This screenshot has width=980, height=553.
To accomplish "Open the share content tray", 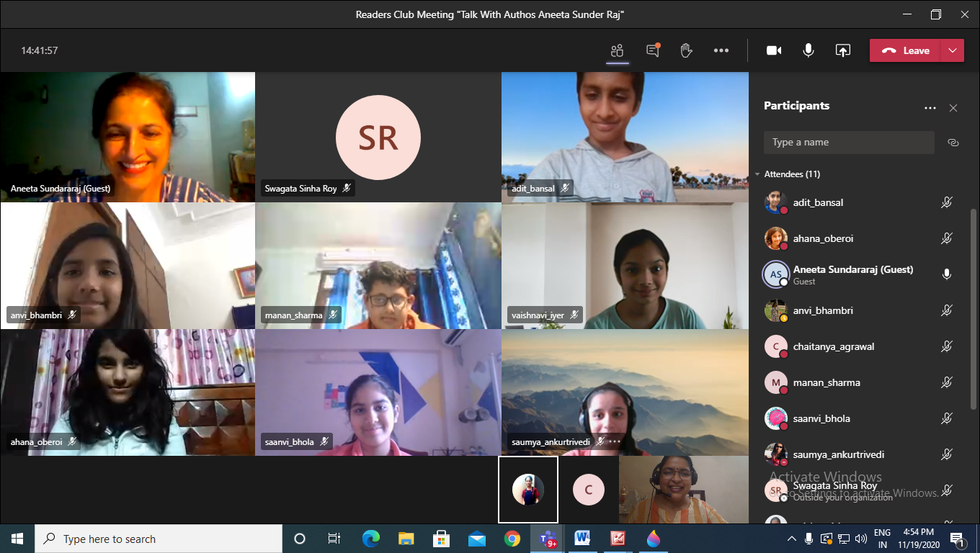I will (x=842, y=50).
